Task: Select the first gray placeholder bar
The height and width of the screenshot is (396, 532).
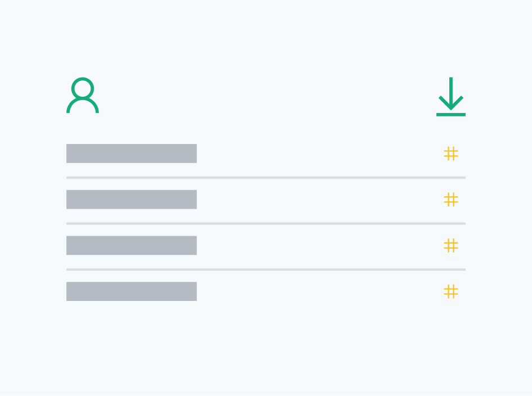Action: point(132,154)
